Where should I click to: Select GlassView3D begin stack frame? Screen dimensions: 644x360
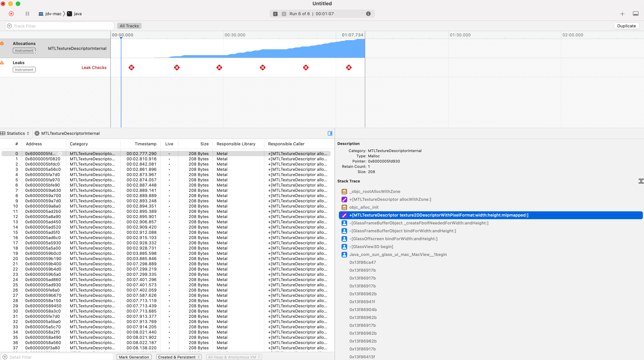coord(371,247)
